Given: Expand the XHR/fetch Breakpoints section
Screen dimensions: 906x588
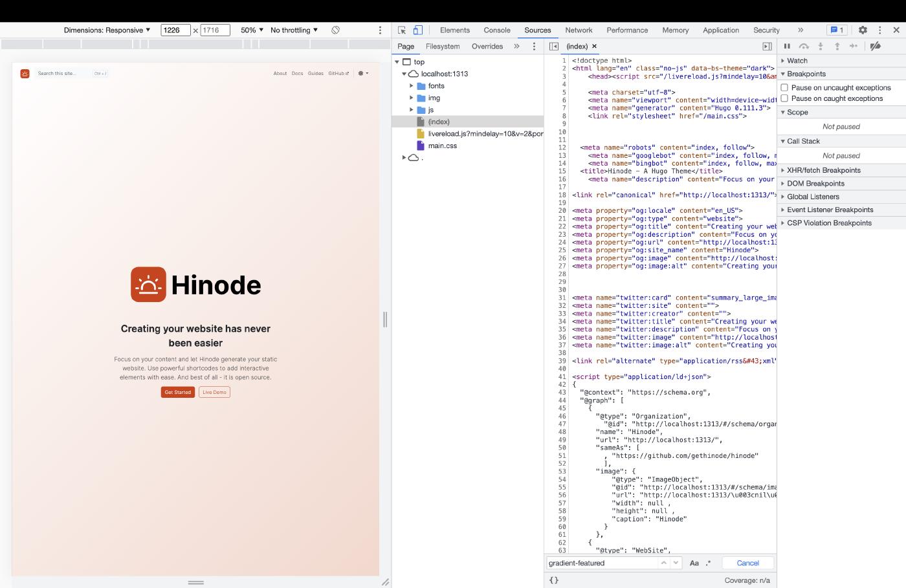Looking at the screenshot, I should tap(823, 170).
